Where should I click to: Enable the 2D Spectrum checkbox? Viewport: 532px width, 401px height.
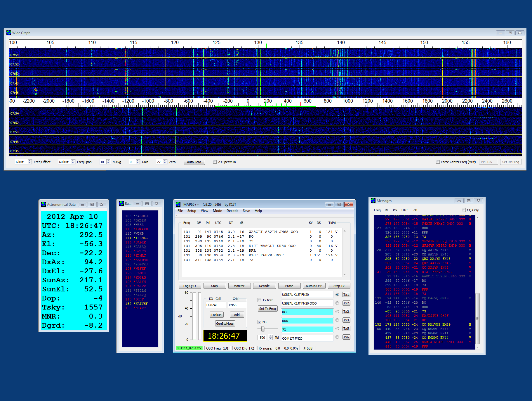215,162
